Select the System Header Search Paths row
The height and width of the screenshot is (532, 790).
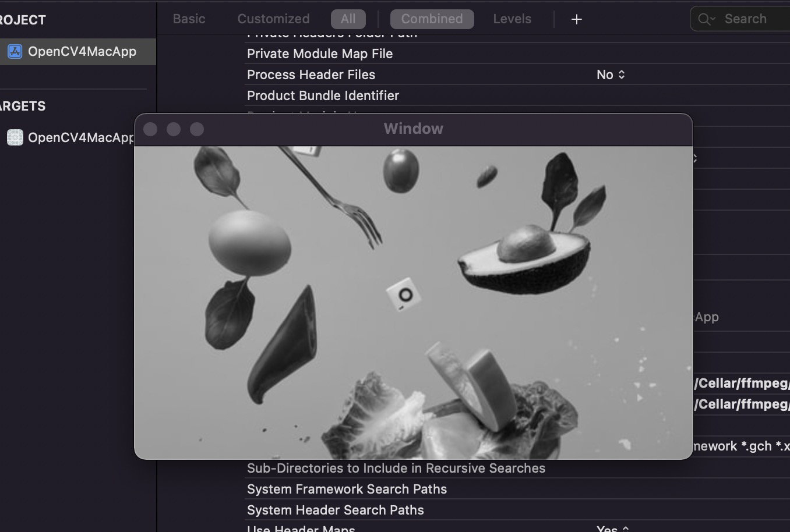[336, 510]
